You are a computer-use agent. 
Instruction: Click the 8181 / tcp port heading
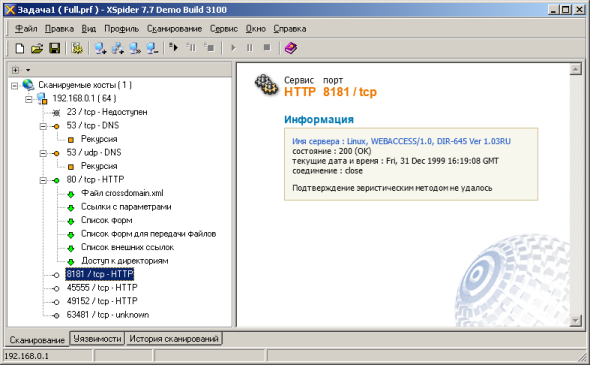pos(350,92)
